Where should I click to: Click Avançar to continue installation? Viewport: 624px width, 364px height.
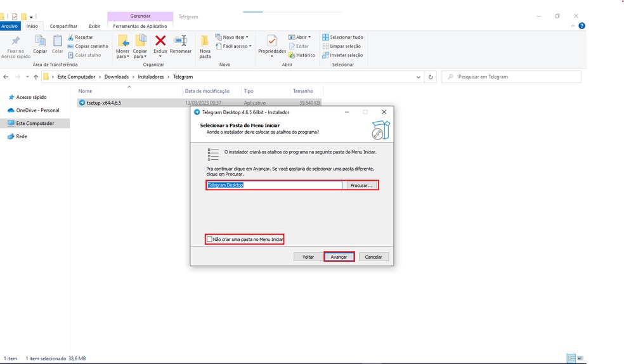click(339, 257)
